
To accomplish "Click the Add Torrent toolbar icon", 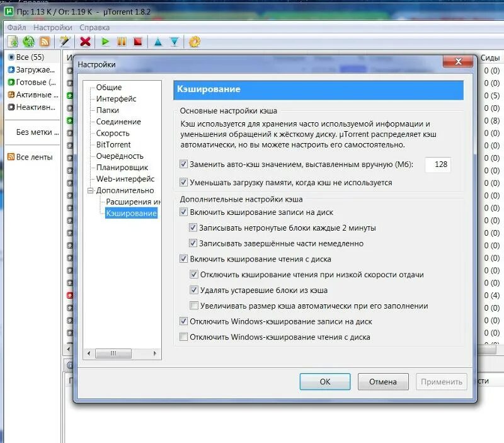I will [x=13, y=42].
